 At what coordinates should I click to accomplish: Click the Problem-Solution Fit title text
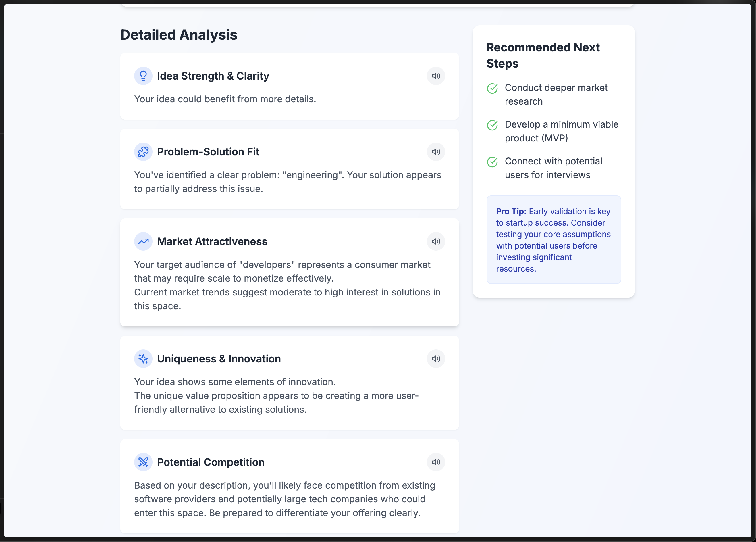point(208,152)
